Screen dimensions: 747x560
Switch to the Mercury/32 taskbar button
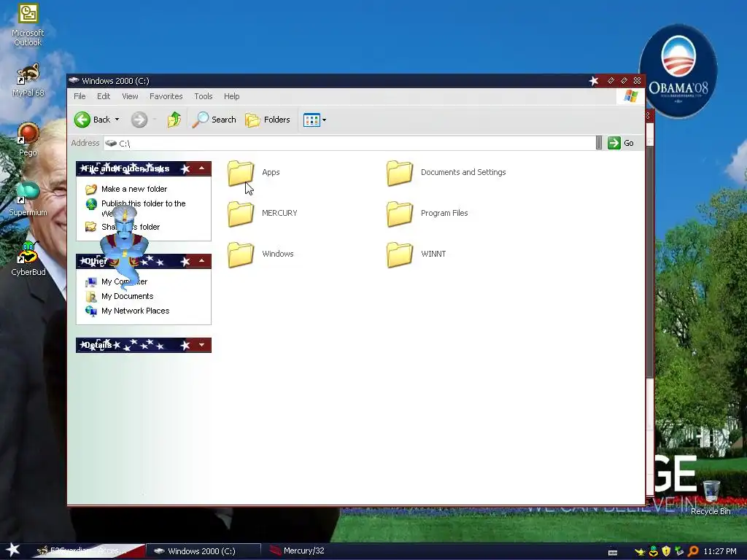click(298, 551)
